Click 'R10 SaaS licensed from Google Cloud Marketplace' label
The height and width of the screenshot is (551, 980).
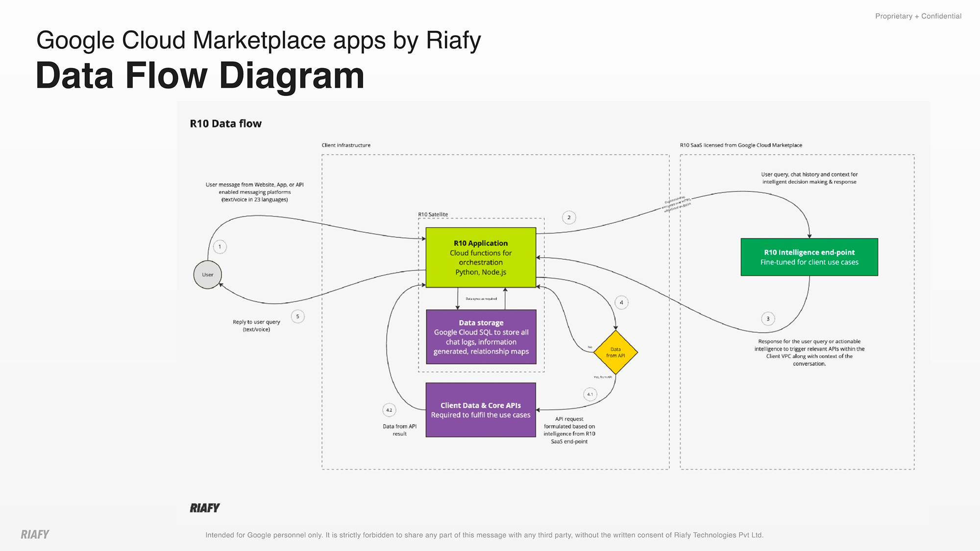point(741,145)
